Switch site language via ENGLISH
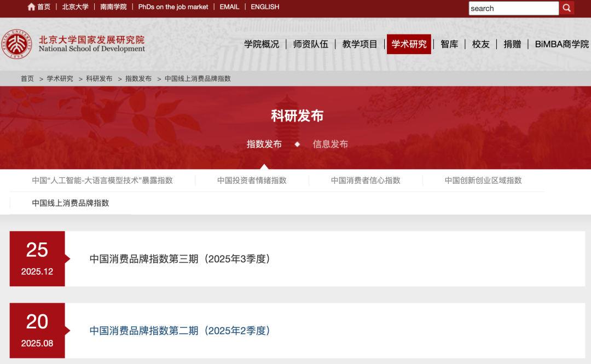Screen dimensions: 591x364 tap(265, 7)
